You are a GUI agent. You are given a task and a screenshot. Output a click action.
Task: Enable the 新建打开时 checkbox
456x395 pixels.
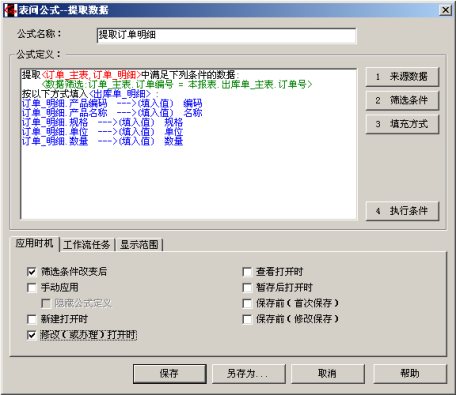32,319
